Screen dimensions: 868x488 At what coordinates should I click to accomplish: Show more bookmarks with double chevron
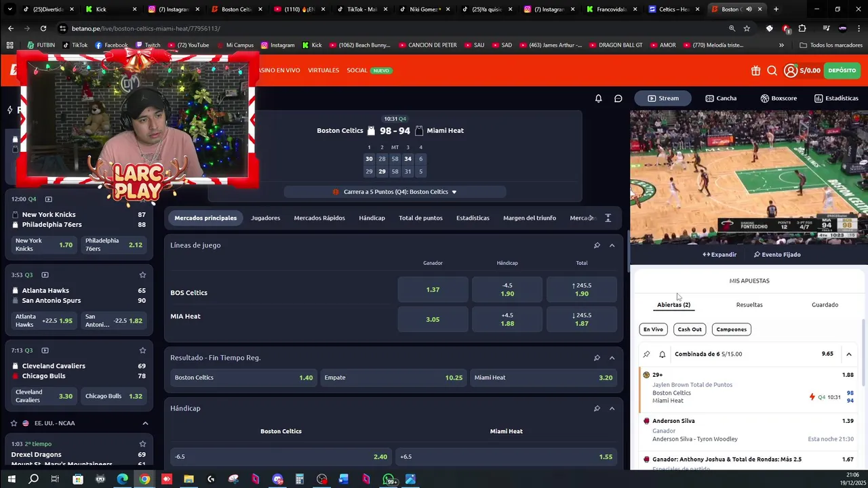coord(781,45)
